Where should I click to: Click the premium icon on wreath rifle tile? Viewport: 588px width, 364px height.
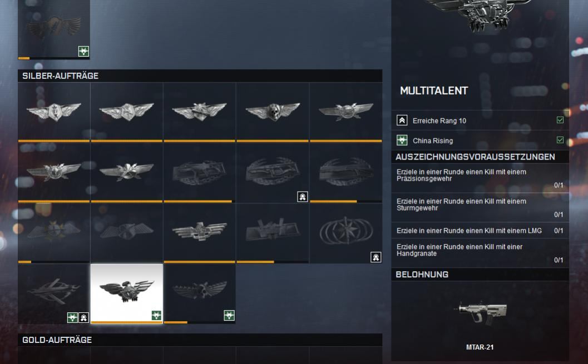[x=303, y=196]
